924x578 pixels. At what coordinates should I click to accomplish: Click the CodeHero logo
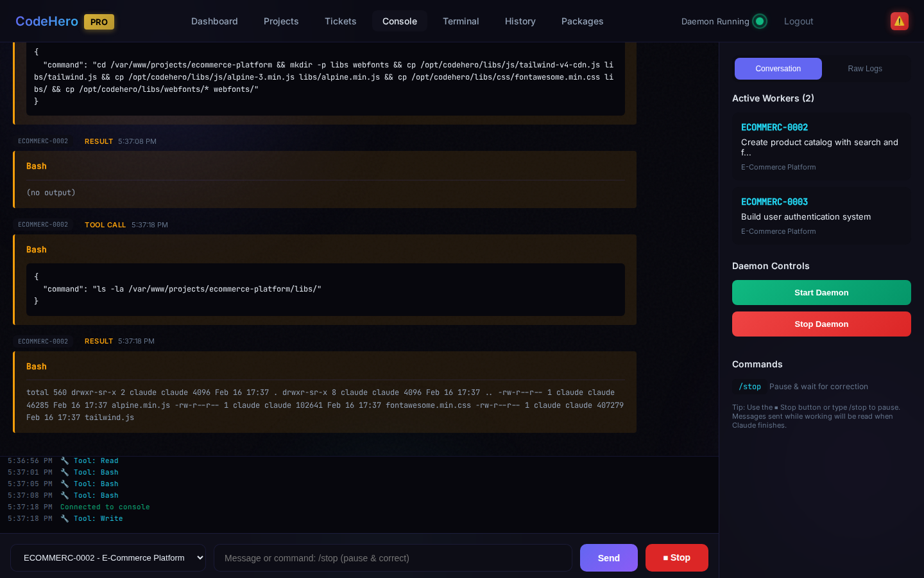click(x=47, y=21)
